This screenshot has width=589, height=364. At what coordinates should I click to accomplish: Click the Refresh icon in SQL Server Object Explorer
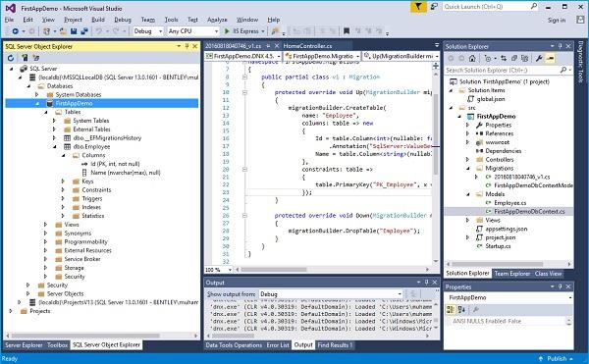pos(11,58)
